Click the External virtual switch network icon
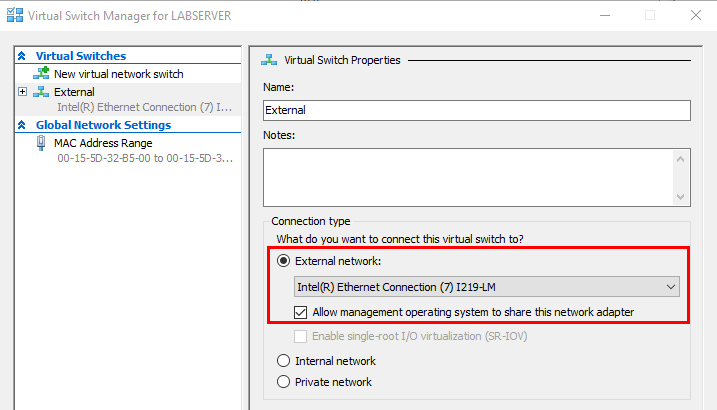The width and height of the screenshot is (717, 410). pyautogui.click(x=41, y=92)
